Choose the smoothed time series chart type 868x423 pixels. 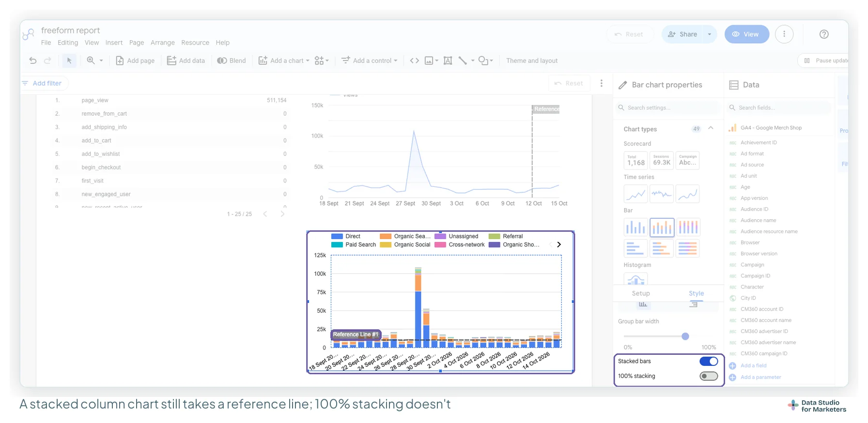[688, 194]
